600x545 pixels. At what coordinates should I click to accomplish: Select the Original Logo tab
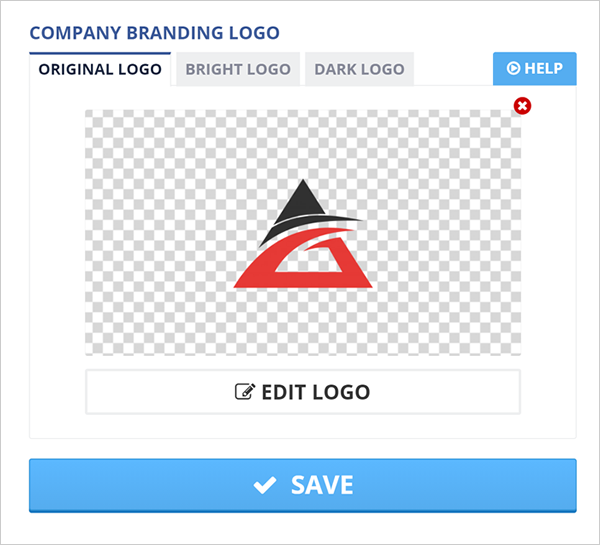(x=100, y=69)
